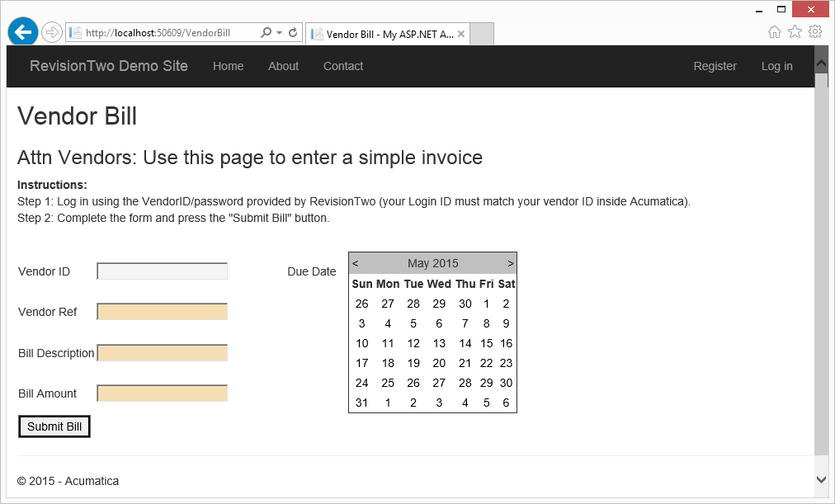Select May 30 in the calendar
Viewport: 835px width, 504px height.
(x=506, y=383)
